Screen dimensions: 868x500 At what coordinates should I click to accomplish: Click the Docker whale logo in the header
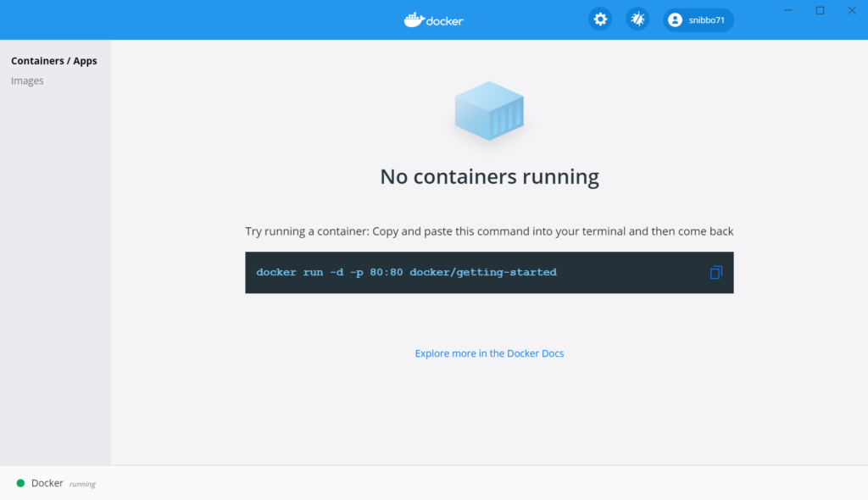pyautogui.click(x=414, y=19)
